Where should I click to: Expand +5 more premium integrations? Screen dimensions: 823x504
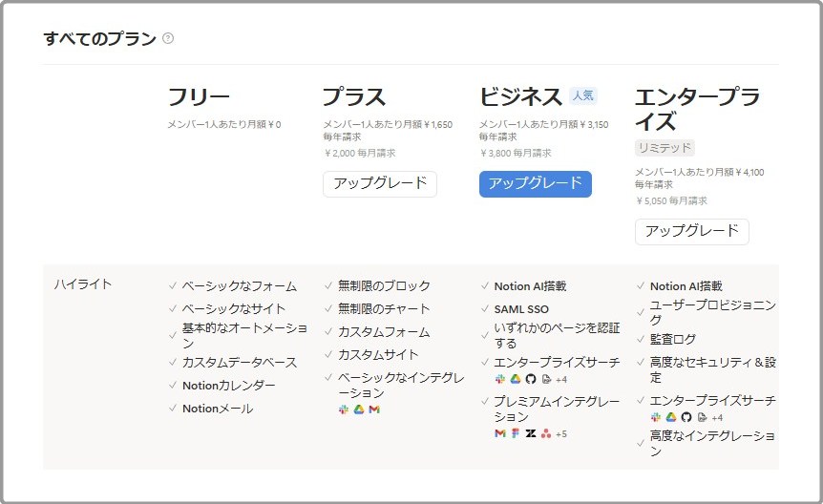561,434
